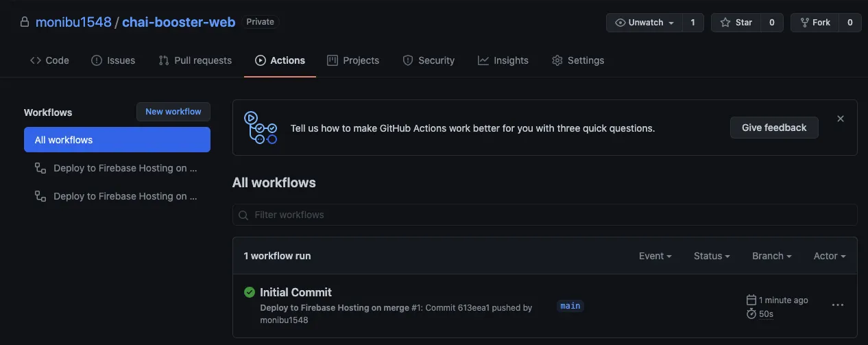Click the '1 workflow run' header text
This screenshot has height=345, width=868.
click(x=277, y=256)
